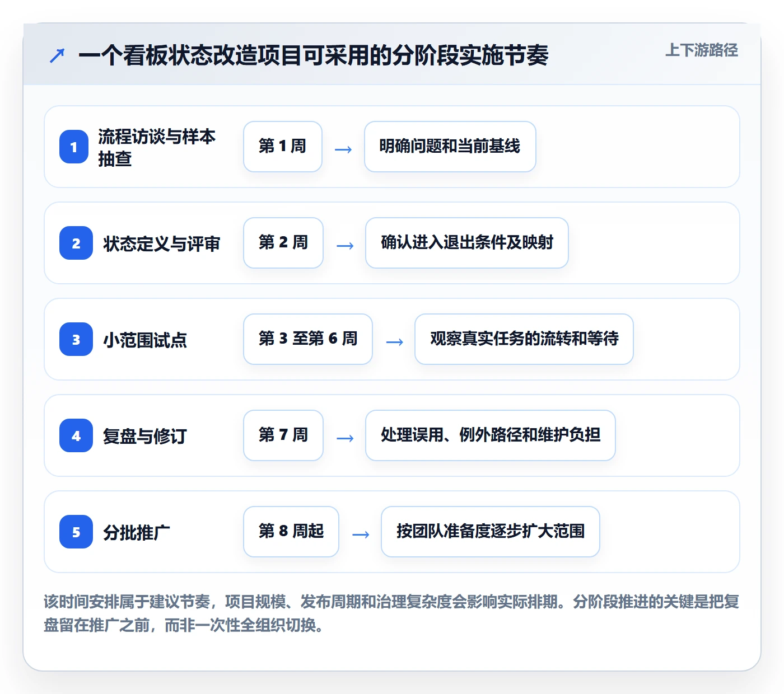Click the 上下游路径 label in the header

coord(702,50)
